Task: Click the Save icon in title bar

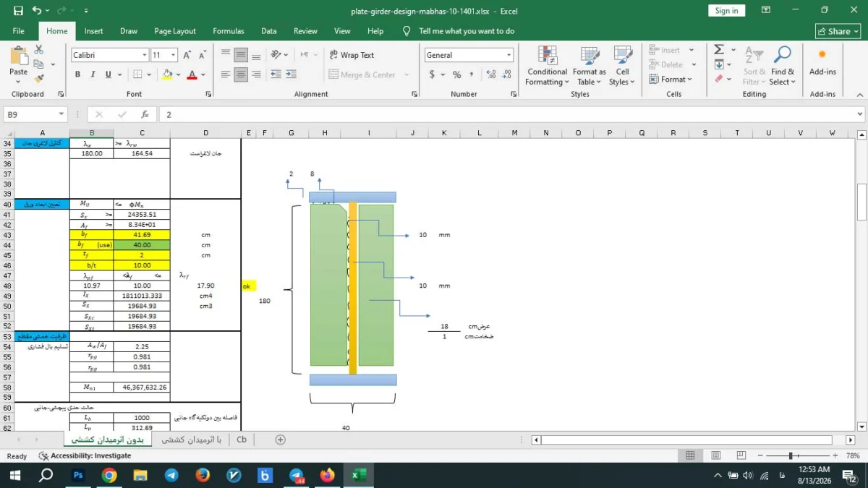Action: click(x=18, y=11)
